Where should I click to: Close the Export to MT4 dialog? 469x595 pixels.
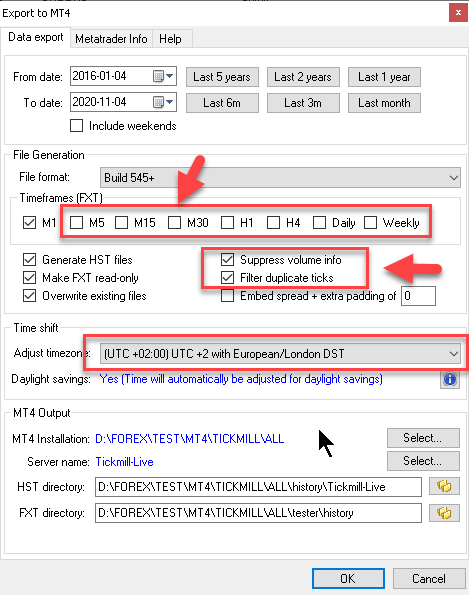click(458, 13)
